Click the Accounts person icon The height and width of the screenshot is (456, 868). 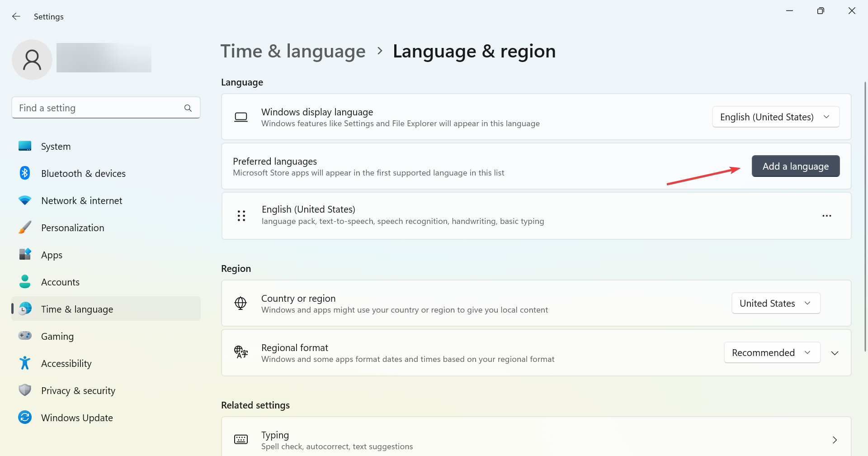point(25,281)
